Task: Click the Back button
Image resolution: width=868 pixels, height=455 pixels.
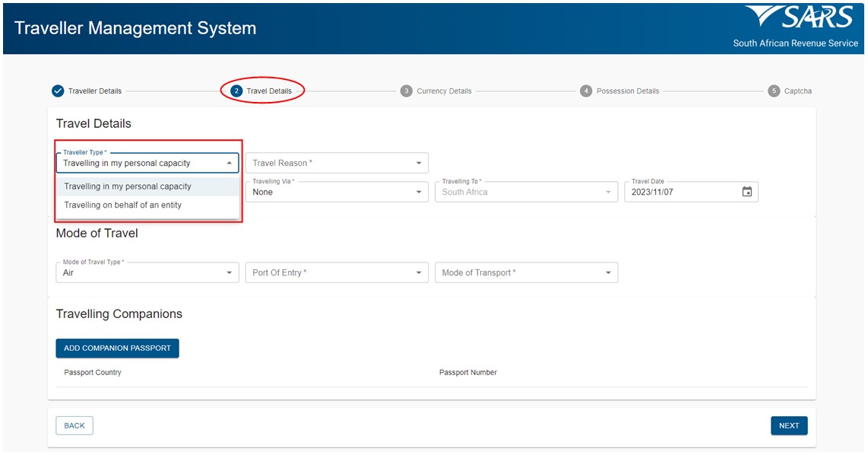Action: pyautogui.click(x=74, y=425)
